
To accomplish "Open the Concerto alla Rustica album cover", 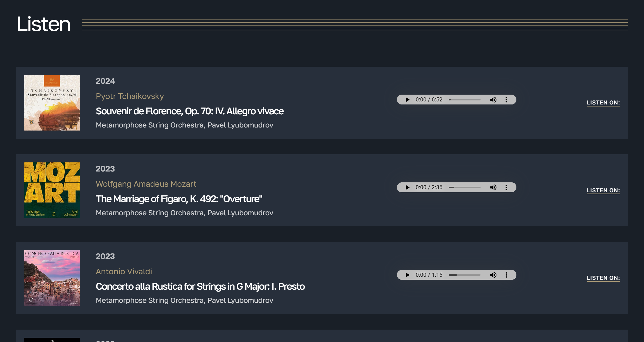I will point(52,278).
